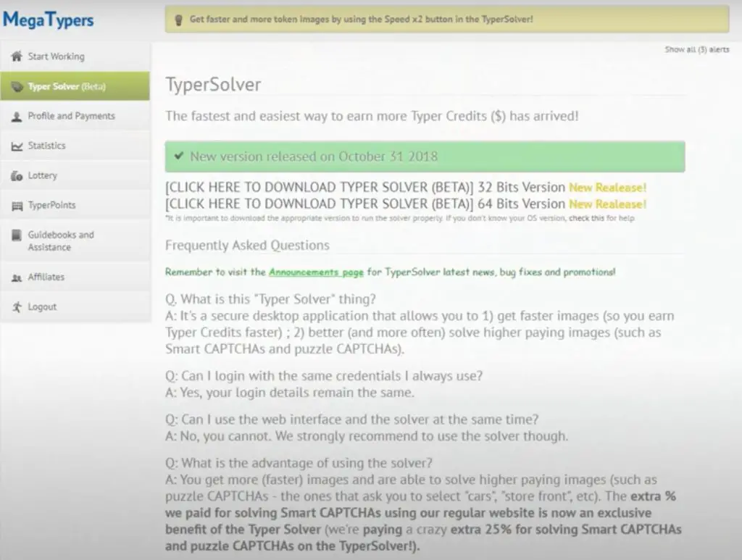Click the book icon beside Guidebooks and Assistance

[x=17, y=235]
